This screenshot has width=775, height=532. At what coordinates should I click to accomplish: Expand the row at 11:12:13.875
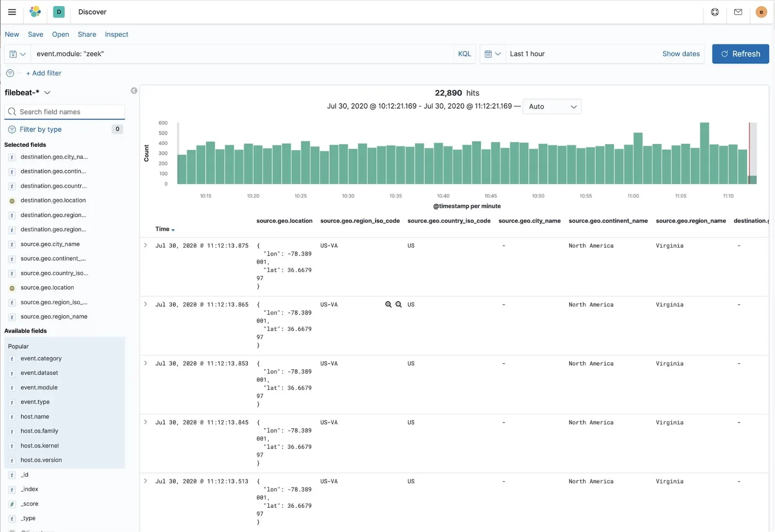click(x=145, y=245)
